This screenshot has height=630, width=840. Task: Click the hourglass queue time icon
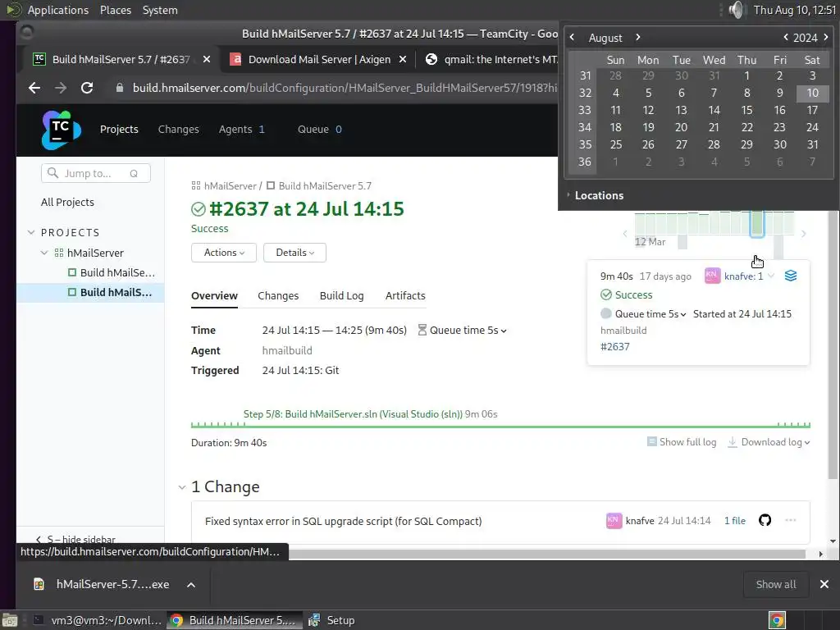coord(422,330)
